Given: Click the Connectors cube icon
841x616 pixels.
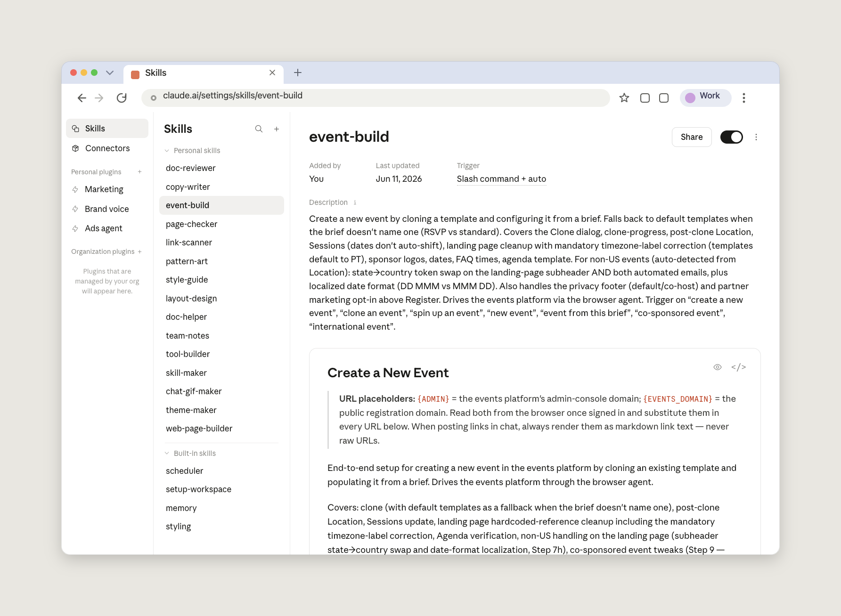Looking at the screenshot, I should click(75, 148).
